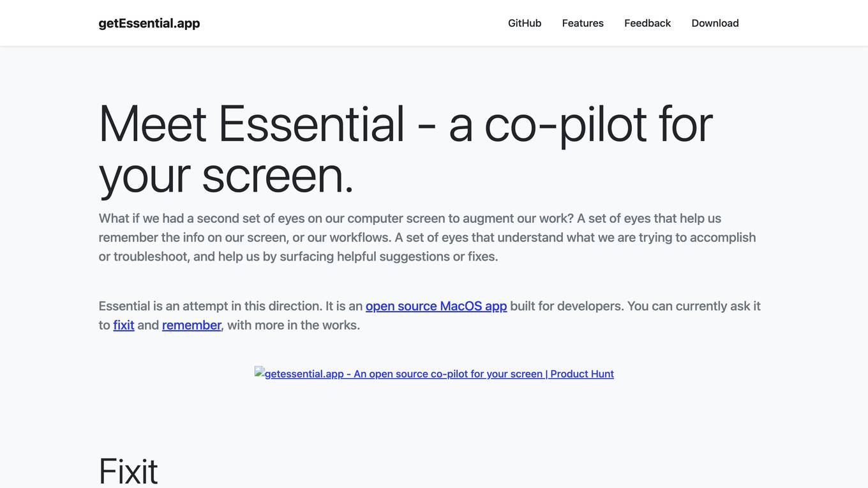
Task: Open the Features navigation item
Action: click(x=583, y=23)
